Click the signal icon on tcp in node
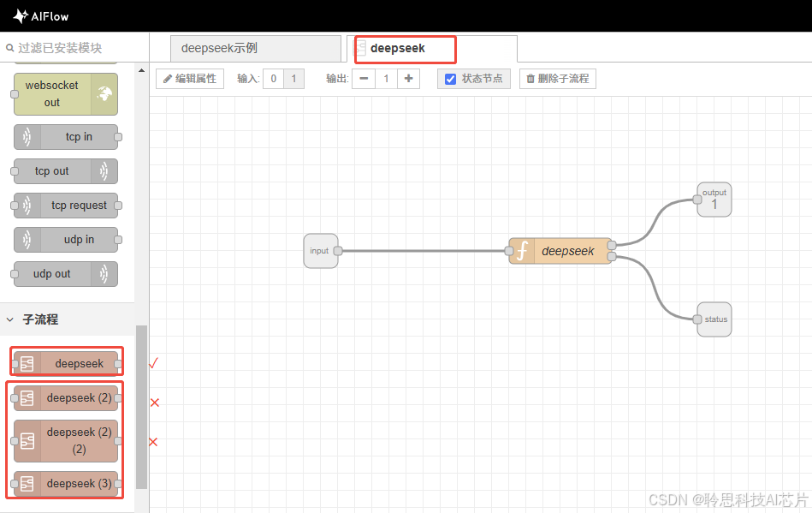 click(27, 137)
